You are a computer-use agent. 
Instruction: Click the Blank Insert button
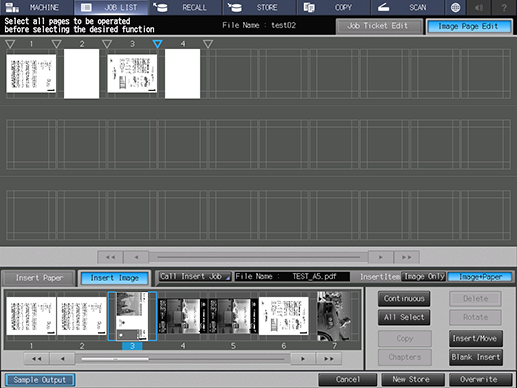coord(476,357)
